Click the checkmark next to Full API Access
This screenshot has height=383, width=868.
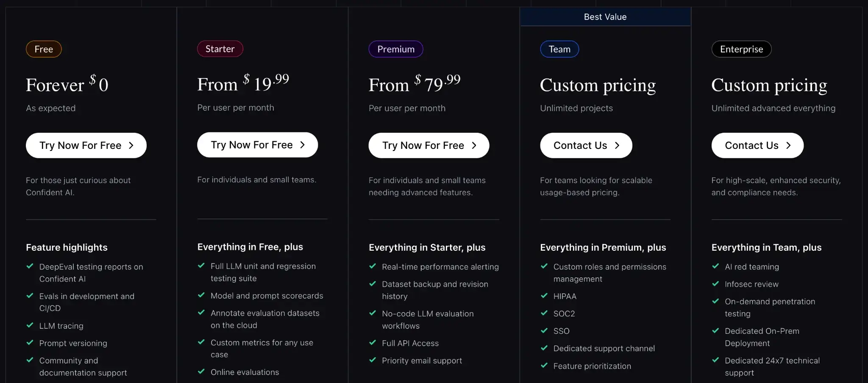[x=373, y=342]
